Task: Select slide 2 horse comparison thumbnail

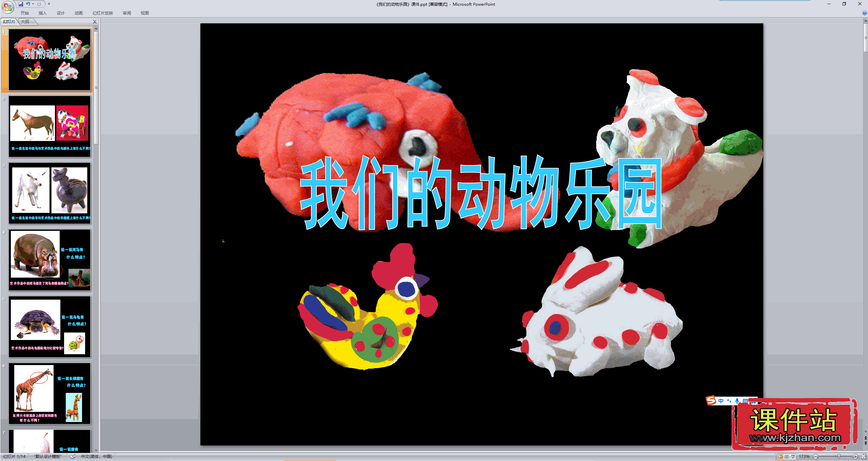Action: (50, 126)
